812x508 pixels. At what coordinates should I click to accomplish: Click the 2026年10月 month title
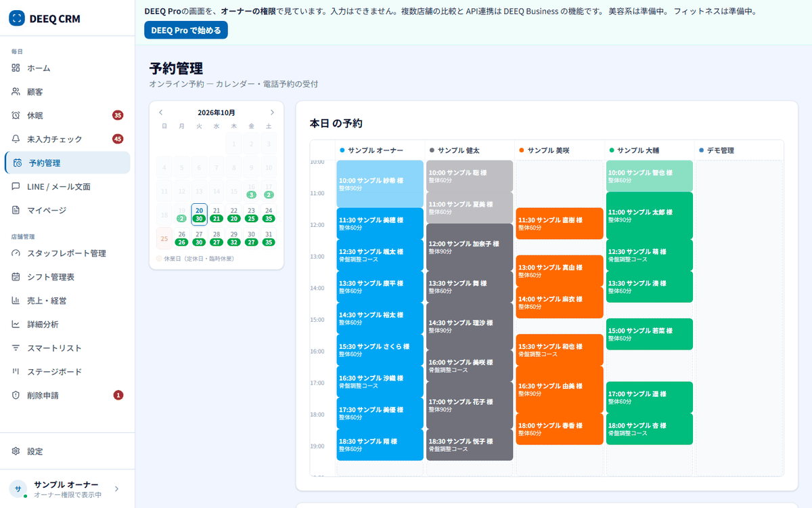[217, 112]
